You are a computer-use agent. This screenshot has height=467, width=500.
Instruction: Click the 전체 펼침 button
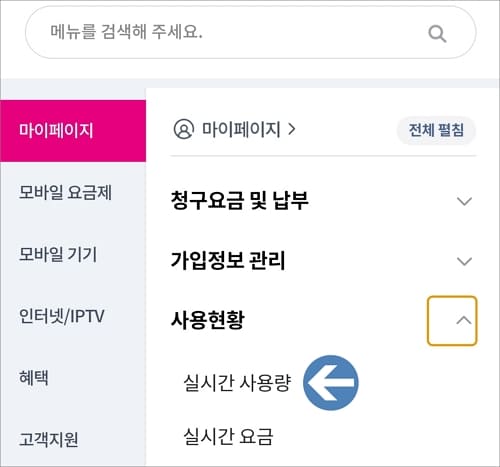point(436,130)
